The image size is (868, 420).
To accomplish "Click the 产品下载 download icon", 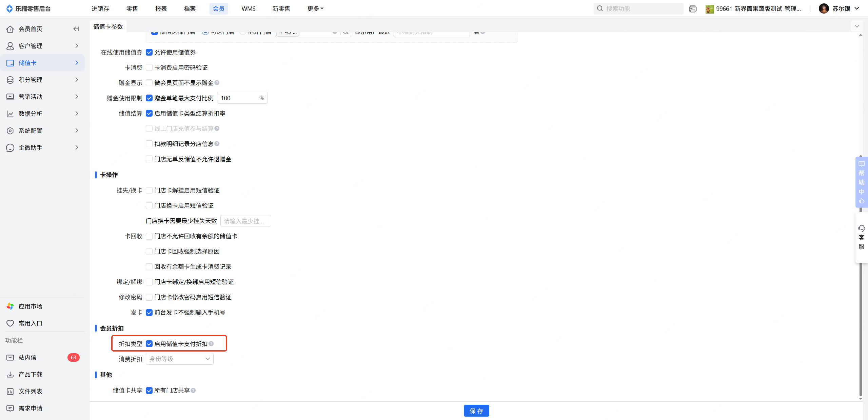I will (10, 375).
